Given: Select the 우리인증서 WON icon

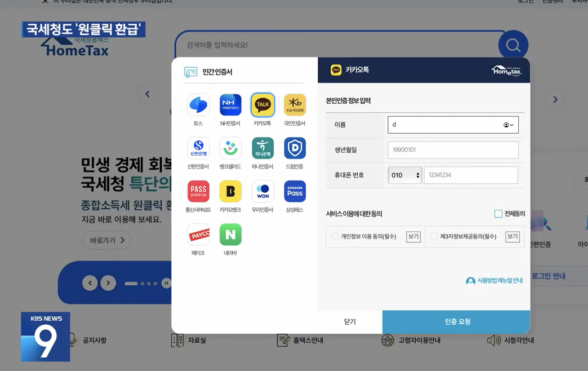Looking at the screenshot, I should [262, 191].
